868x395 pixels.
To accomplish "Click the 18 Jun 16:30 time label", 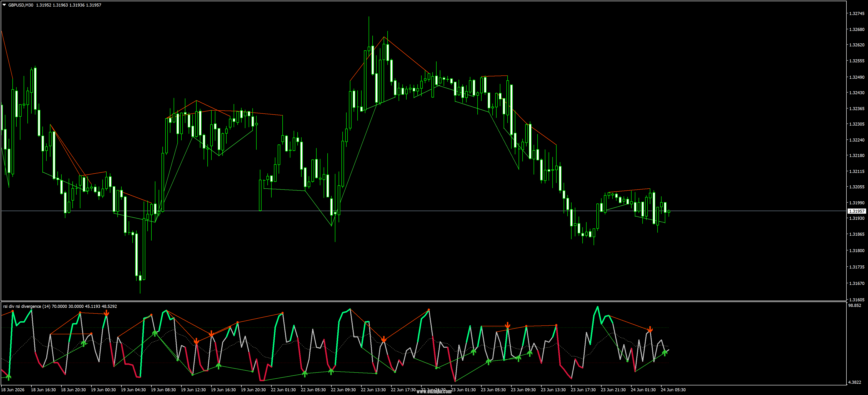I will [x=43, y=390].
